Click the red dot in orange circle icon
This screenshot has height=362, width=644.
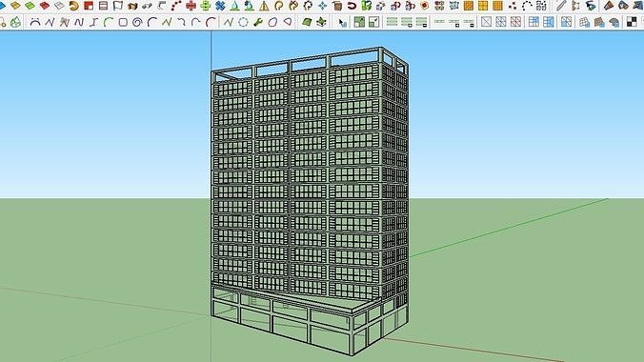(425, 6)
